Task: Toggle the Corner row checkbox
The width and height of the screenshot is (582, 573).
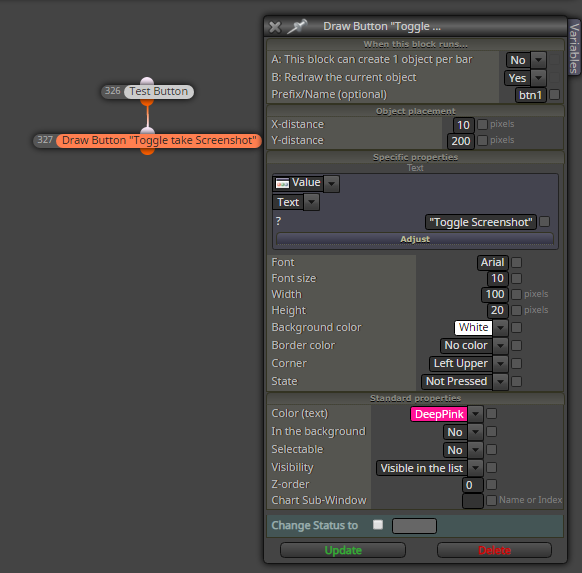Action: 516,363
